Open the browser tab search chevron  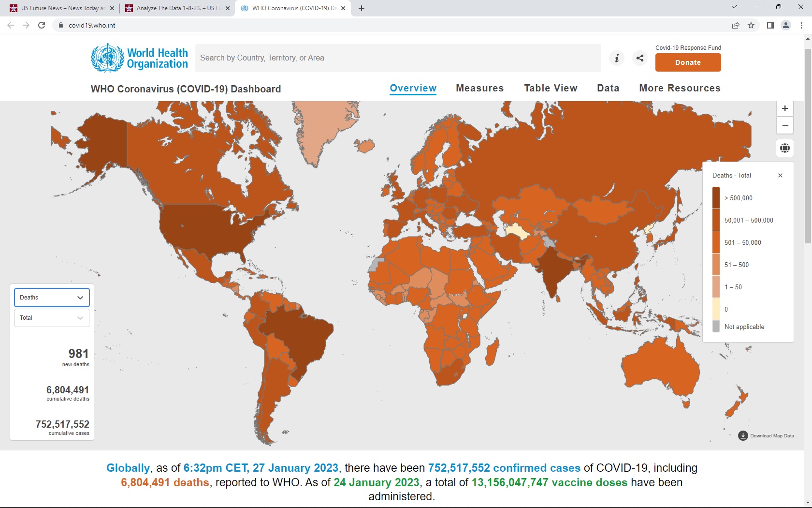pos(734,7)
